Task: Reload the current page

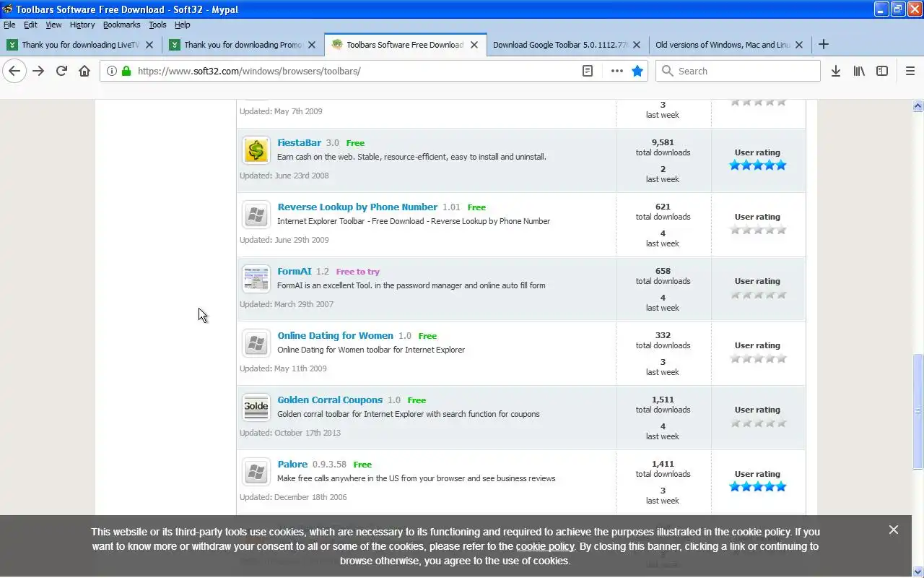Action: [x=61, y=71]
